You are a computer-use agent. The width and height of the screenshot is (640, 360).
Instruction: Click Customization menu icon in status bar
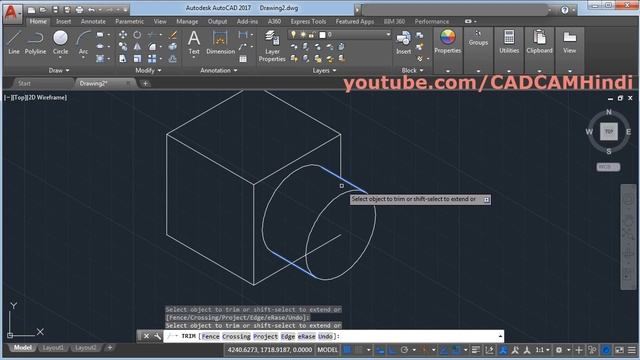(632, 350)
